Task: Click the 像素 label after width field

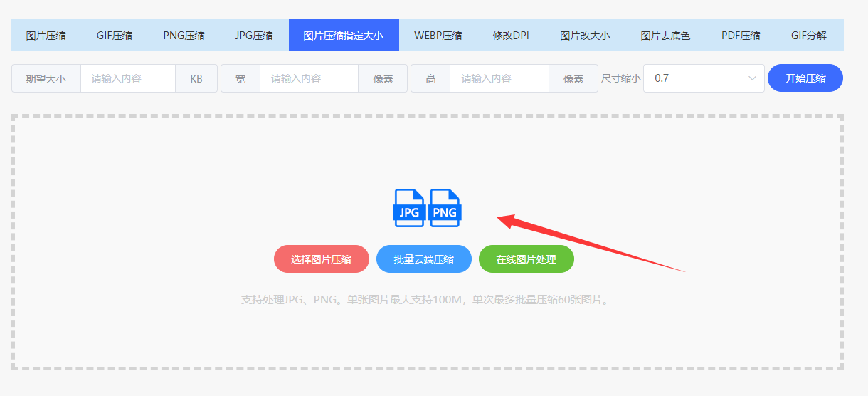Action: point(383,78)
